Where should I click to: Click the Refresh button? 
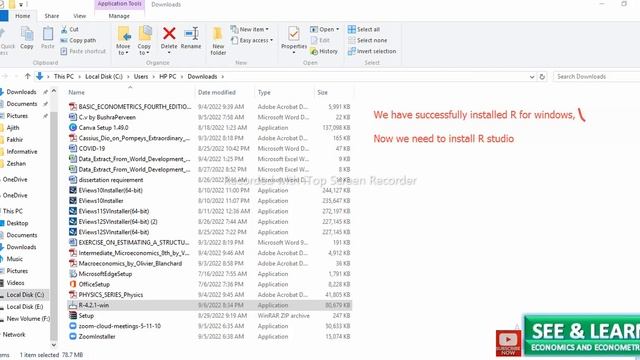tap(542, 76)
